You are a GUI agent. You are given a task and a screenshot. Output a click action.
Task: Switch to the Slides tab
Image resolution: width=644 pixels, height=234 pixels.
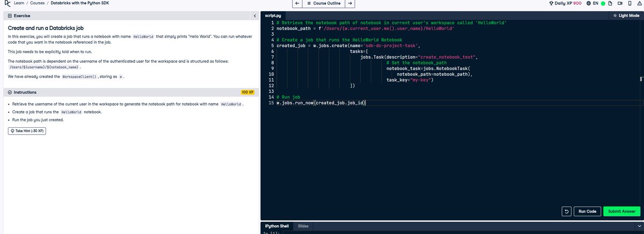click(303, 226)
